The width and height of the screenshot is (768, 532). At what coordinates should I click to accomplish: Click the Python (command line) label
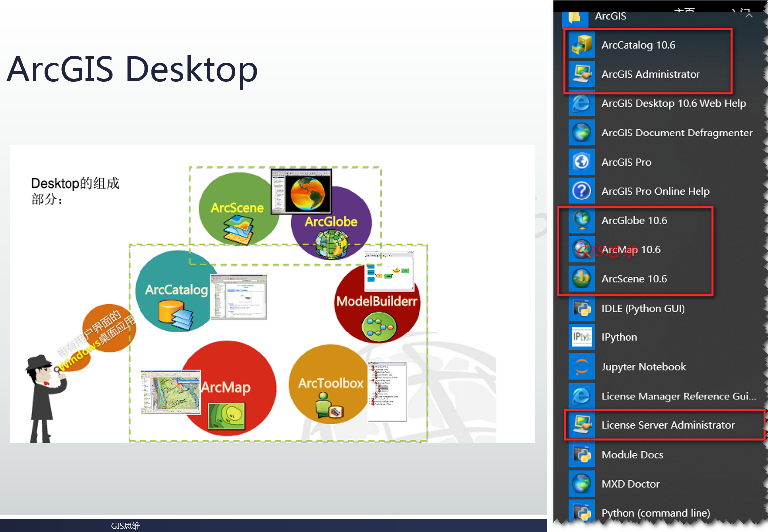(656, 513)
